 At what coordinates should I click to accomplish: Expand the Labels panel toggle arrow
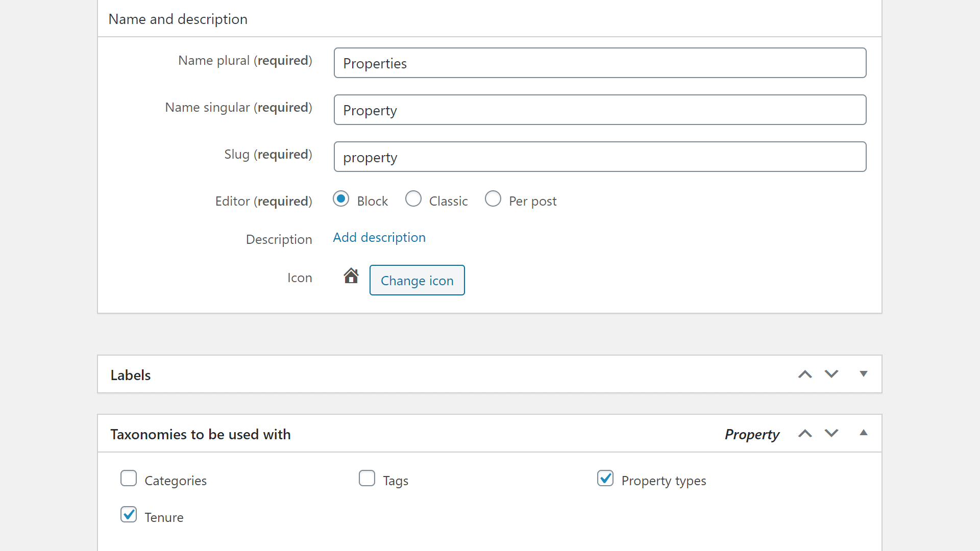(863, 374)
